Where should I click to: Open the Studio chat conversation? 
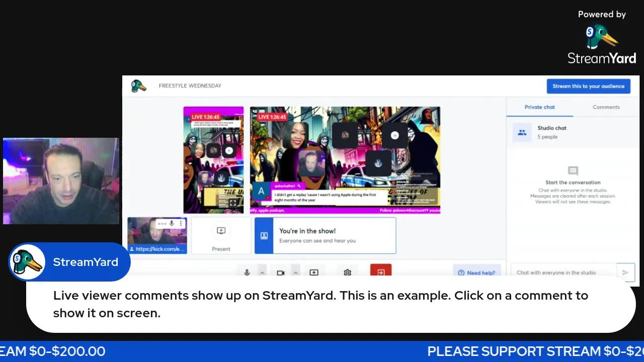(573, 132)
